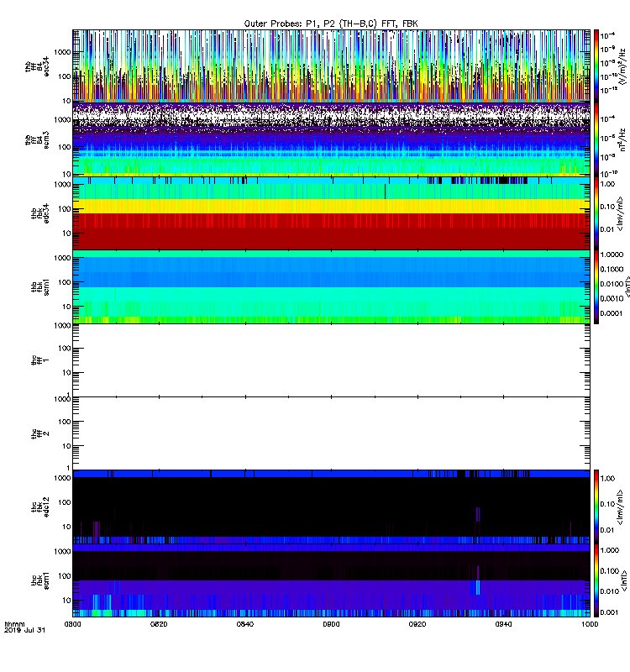
Task: Click the thc fbk edc12 filter bank panel
Action: (x=331, y=507)
